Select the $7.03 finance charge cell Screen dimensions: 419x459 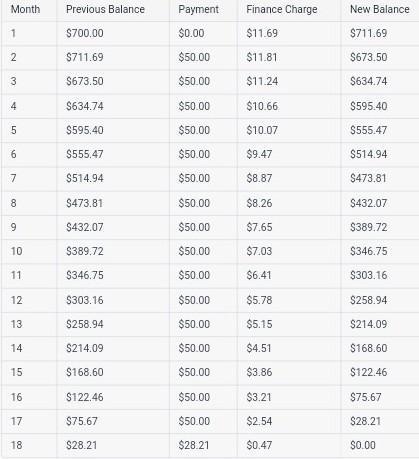259,251
